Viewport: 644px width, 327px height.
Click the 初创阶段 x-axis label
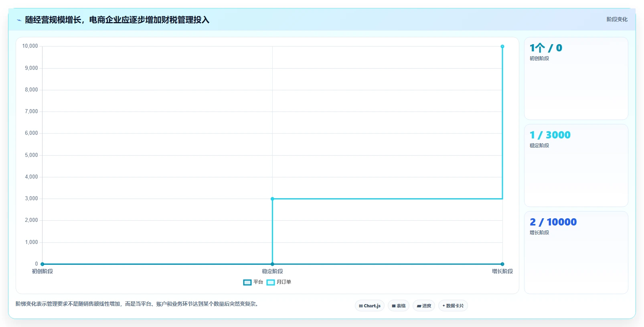coord(43,272)
